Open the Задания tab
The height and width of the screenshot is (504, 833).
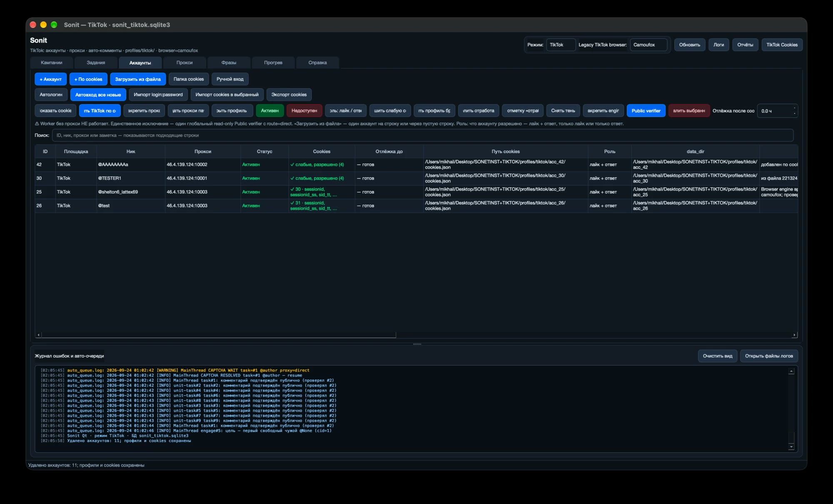96,62
